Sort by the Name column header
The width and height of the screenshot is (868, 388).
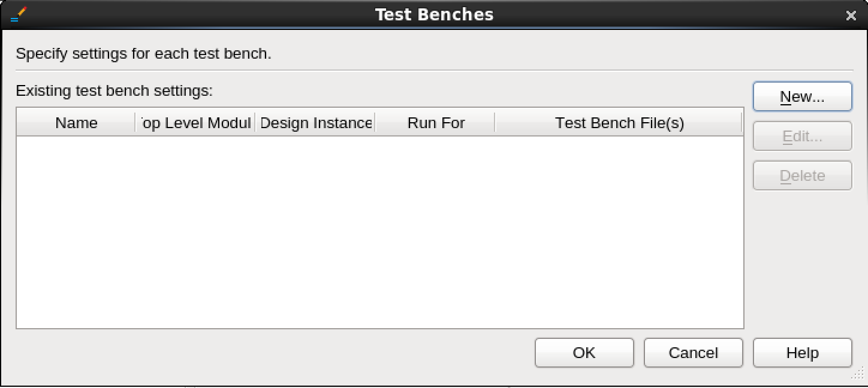(x=76, y=123)
